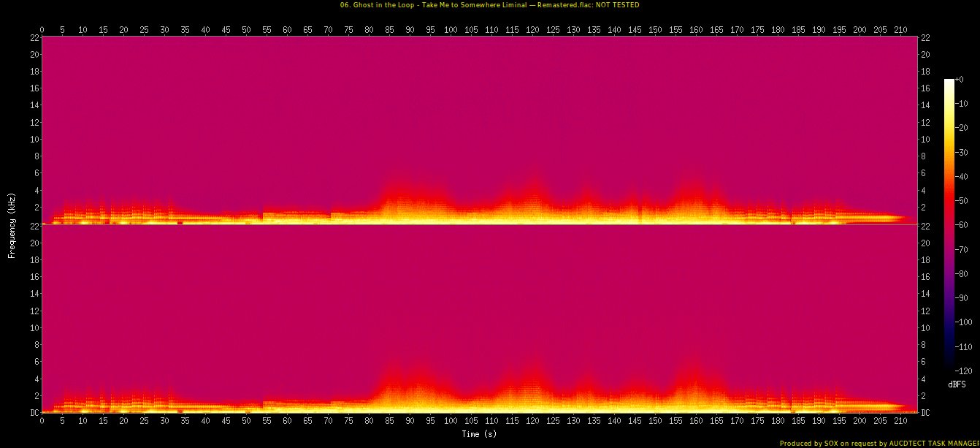Click the -60 label on the dBFS scale

(963, 225)
